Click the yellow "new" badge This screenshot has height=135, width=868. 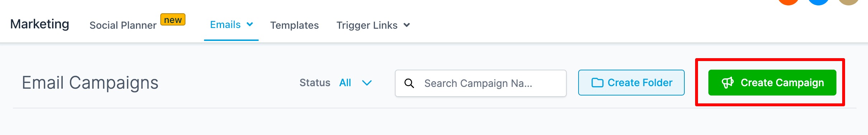coord(173,20)
